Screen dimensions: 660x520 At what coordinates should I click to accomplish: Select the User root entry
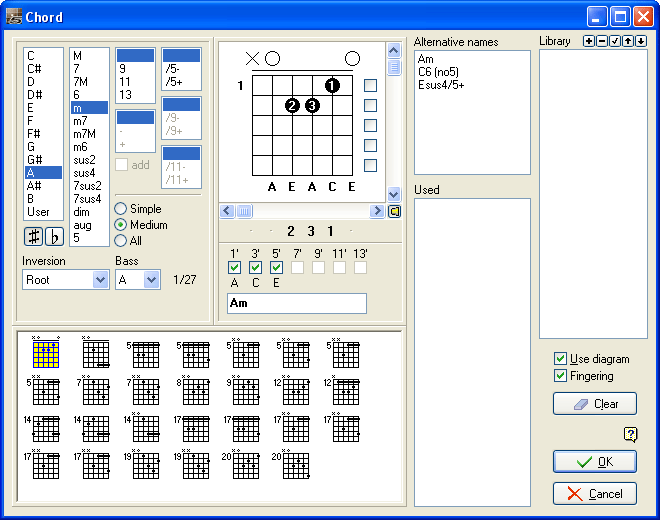pos(43,212)
